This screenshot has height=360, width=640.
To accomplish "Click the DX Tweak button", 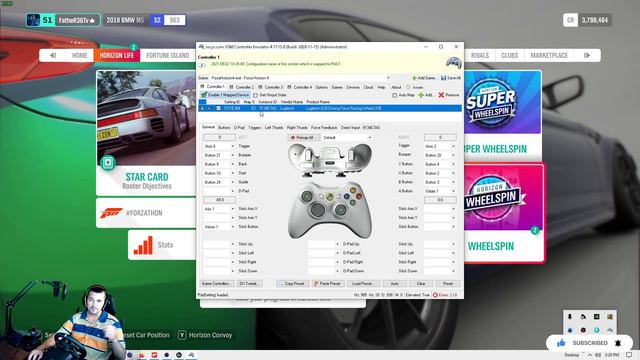I will [248, 283].
